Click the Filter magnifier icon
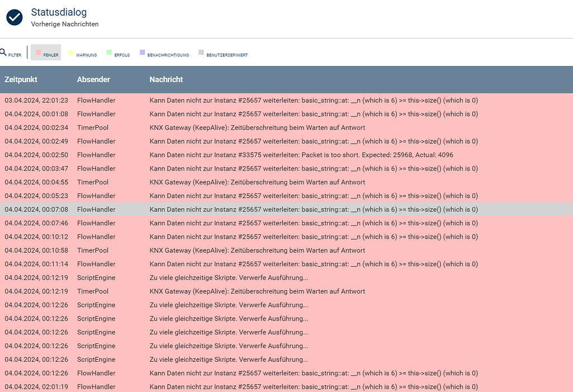This screenshot has height=392, width=573. pos(3,52)
